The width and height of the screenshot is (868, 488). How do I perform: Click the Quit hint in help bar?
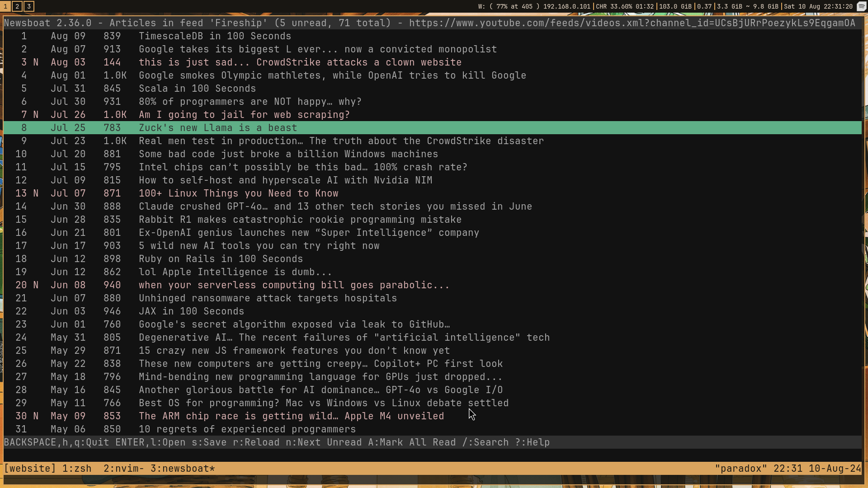(57, 442)
